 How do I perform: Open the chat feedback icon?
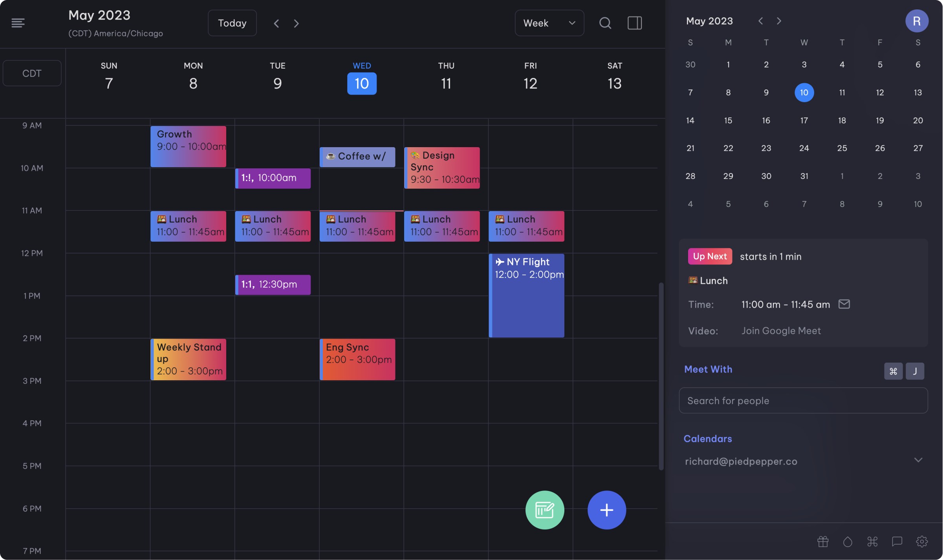click(x=897, y=542)
